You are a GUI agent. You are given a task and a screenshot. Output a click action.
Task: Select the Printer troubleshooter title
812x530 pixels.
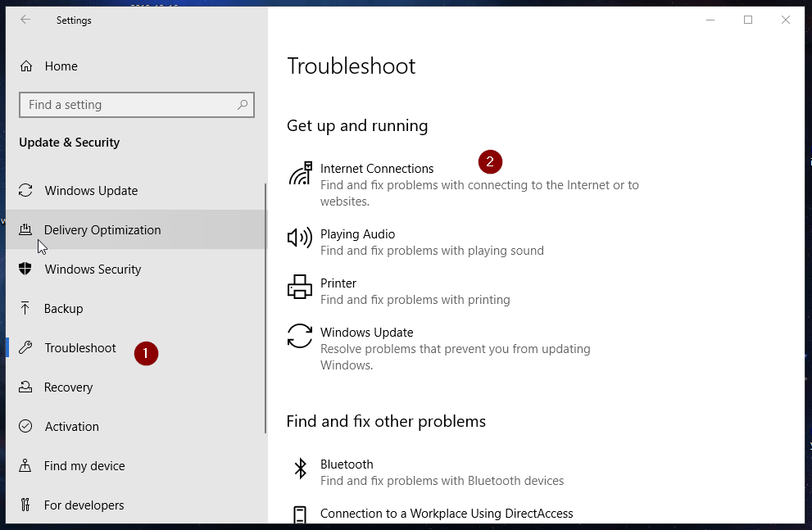(x=338, y=283)
